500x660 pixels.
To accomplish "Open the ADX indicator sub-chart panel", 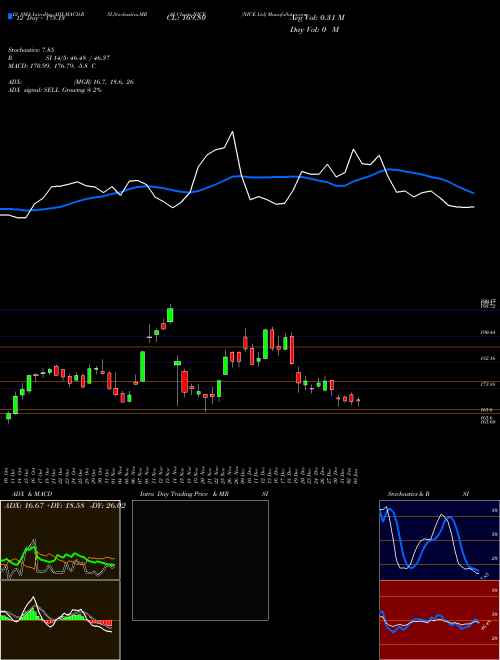I will (x=60, y=540).
